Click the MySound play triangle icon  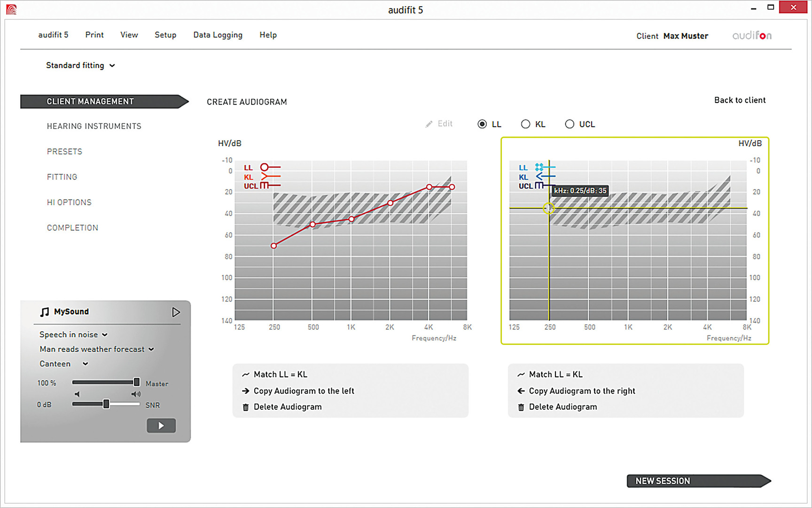pos(176,312)
